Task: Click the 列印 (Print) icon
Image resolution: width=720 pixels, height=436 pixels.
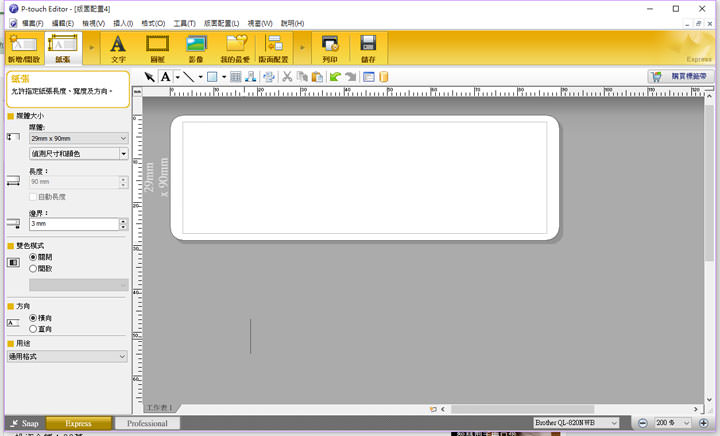Action: pos(330,46)
